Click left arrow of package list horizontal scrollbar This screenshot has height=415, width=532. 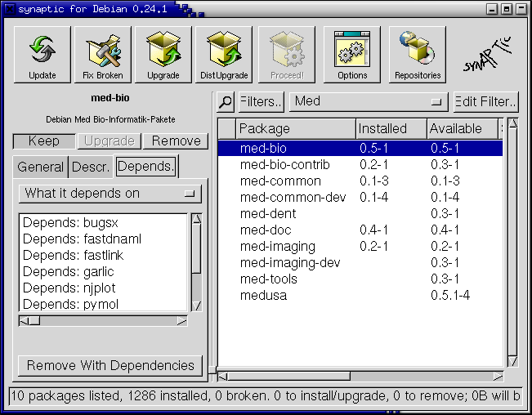(223, 377)
